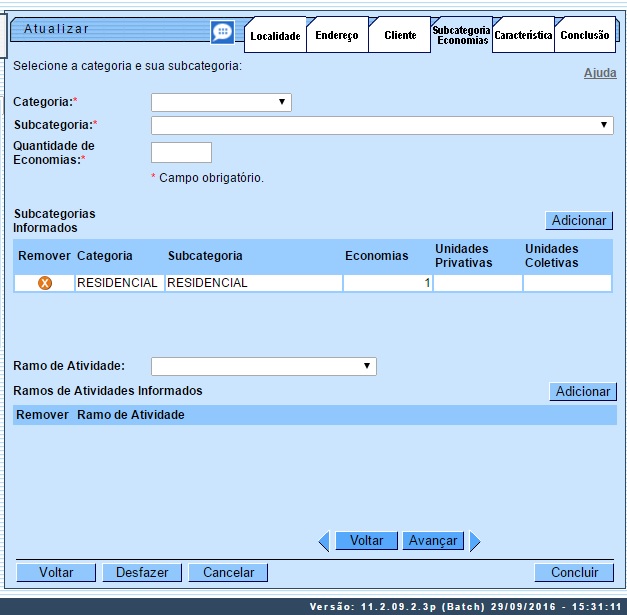The image size is (627, 615).
Task: Select the Característica tab
Action: [x=523, y=35]
